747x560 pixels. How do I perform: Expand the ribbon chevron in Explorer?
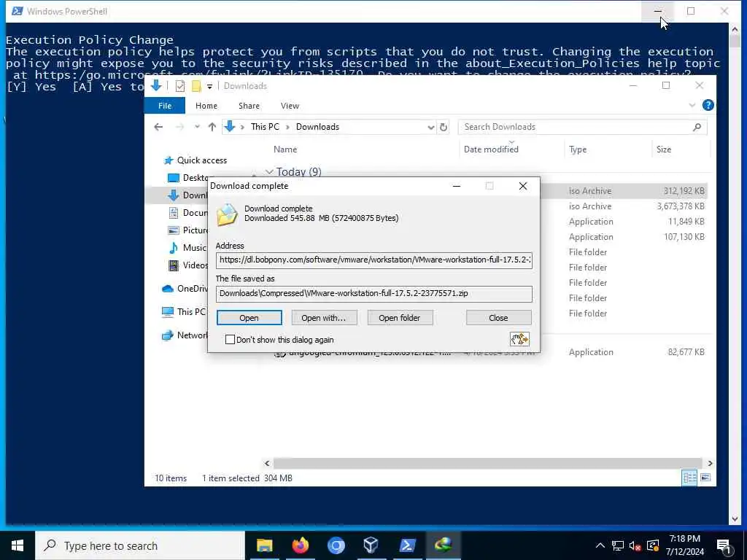pos(692,105)
